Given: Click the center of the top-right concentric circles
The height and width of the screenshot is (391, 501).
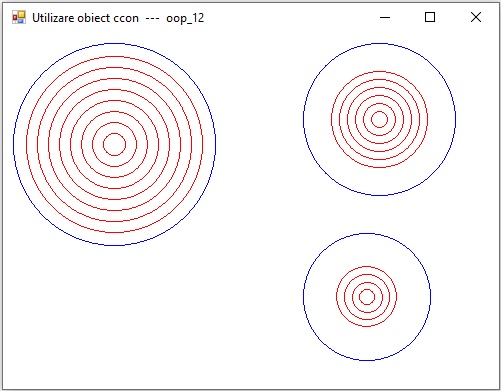Looking at the screenshot, I should coord(379,119).
